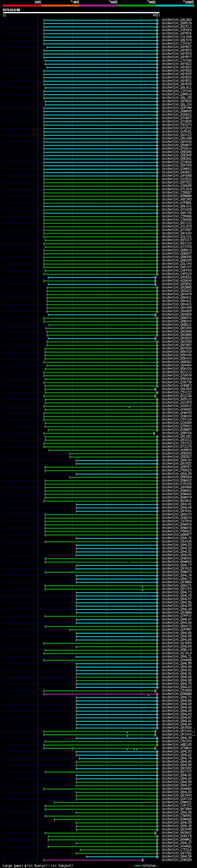The height and width of the screenshot is (868, 197).
Task: Select the UniRef100_P58823 label
Action: click(x=177, y=470)
